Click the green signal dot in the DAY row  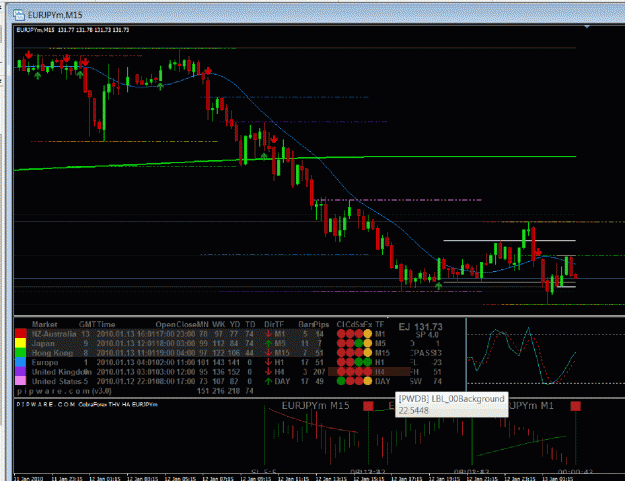coord(341,381)
